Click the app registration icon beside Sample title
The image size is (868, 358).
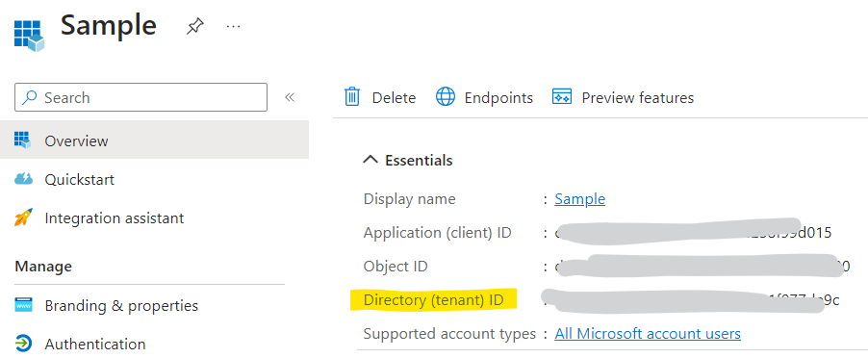[x=29, y=36]
